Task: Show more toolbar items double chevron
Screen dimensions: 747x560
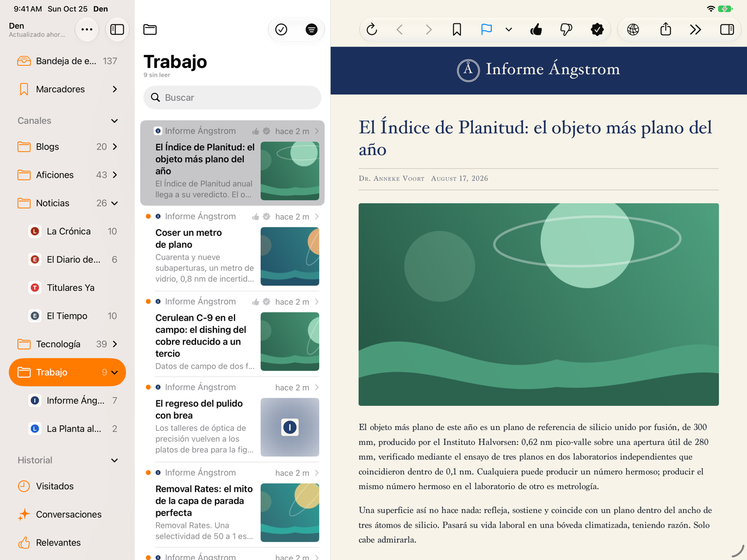Action: pos(695,29)
